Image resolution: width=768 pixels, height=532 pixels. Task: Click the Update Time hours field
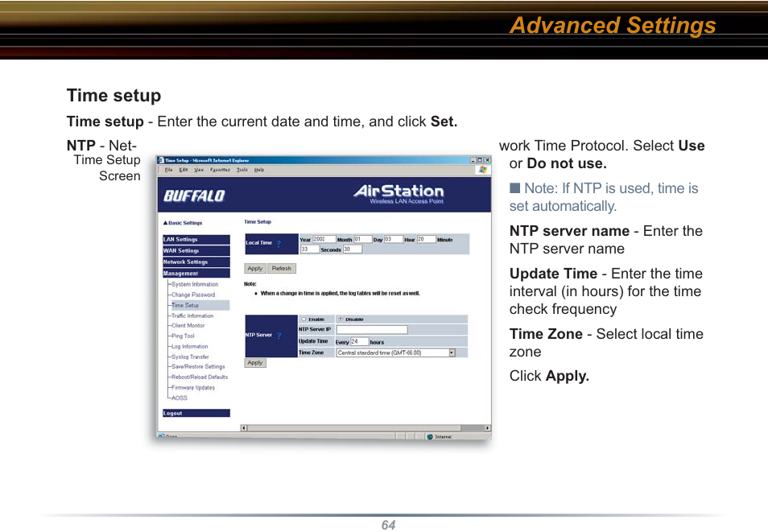(359, 341)
